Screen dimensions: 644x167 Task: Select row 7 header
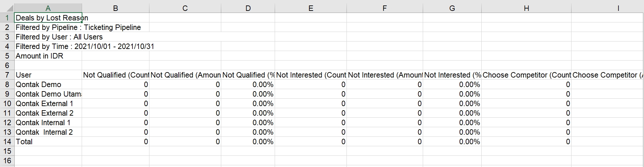pyautogui.click(x=7, y=75)
